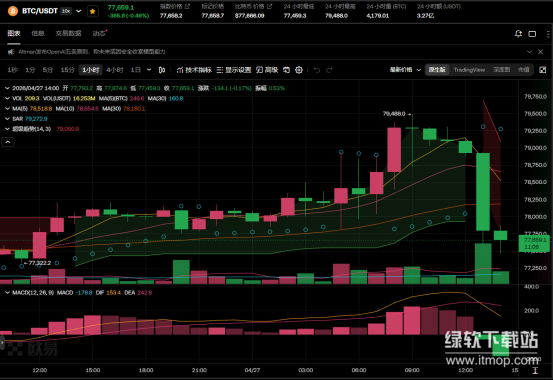Select the 4小时 timeframe
This screenshot has height=380, width=553.
tap(115, 70)
